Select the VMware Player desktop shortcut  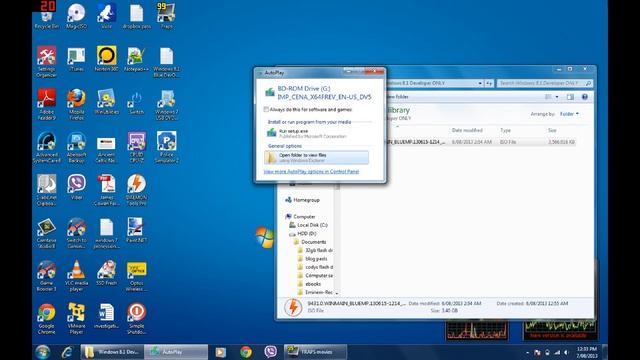(76, 319)
